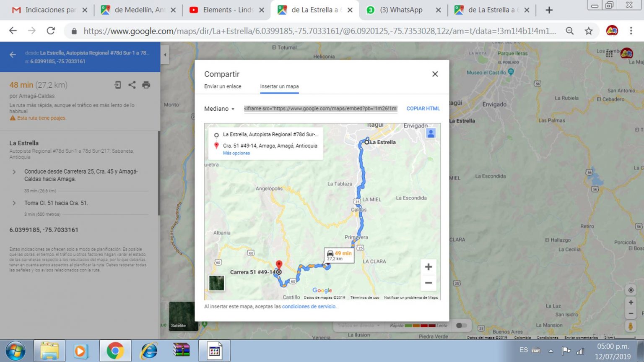Expand the Toma Cl. 51 step
The width and height of the screenshot is (644, 362).
14,203
